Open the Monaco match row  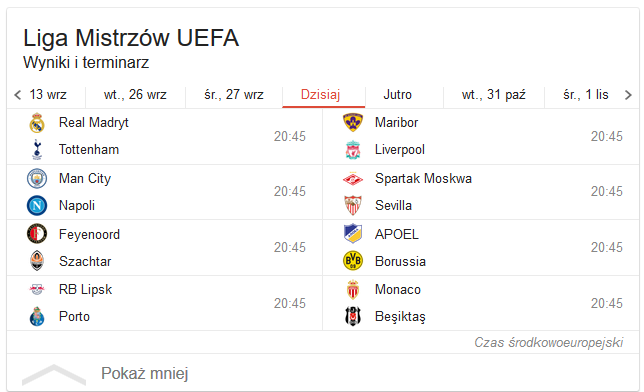pos(481,303)
